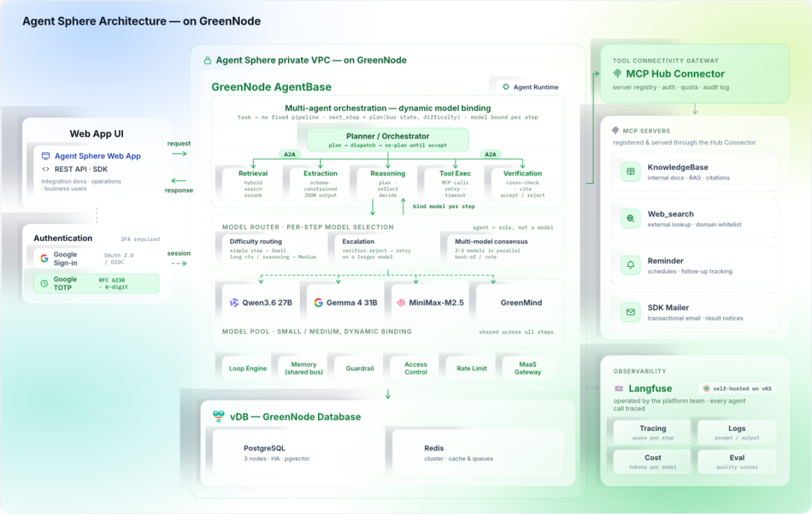This screenshot has width=812, height=514.
Task: Click the Reminder title text
Action: pos(666,261)
